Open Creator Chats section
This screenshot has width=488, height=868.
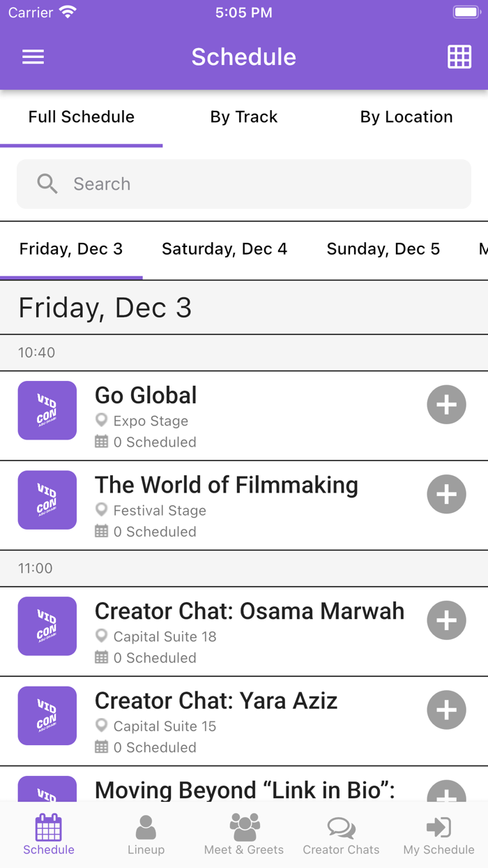click(341, 835)
